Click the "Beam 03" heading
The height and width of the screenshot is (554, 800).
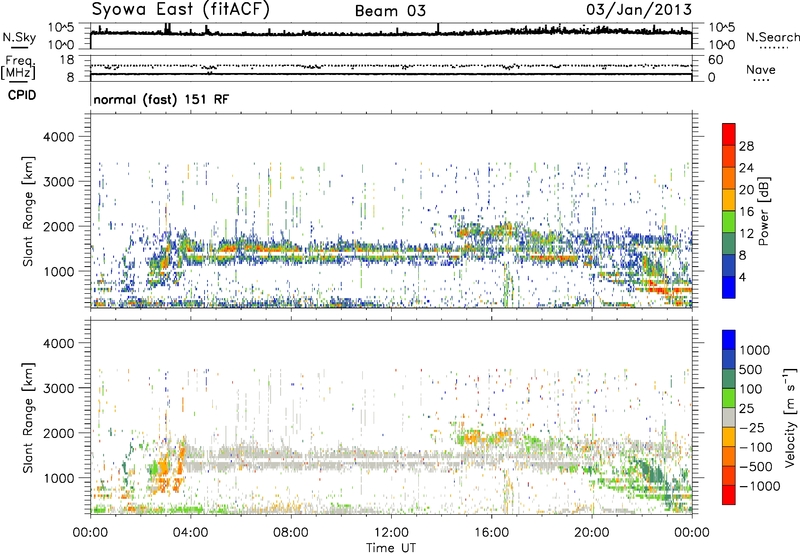pos(390,11)
